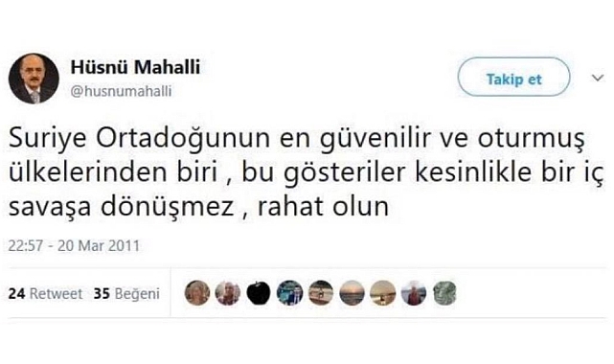Open the landscape liker avatar after the blue one
This screenshot has width=614, height=364.
[321, 293]
